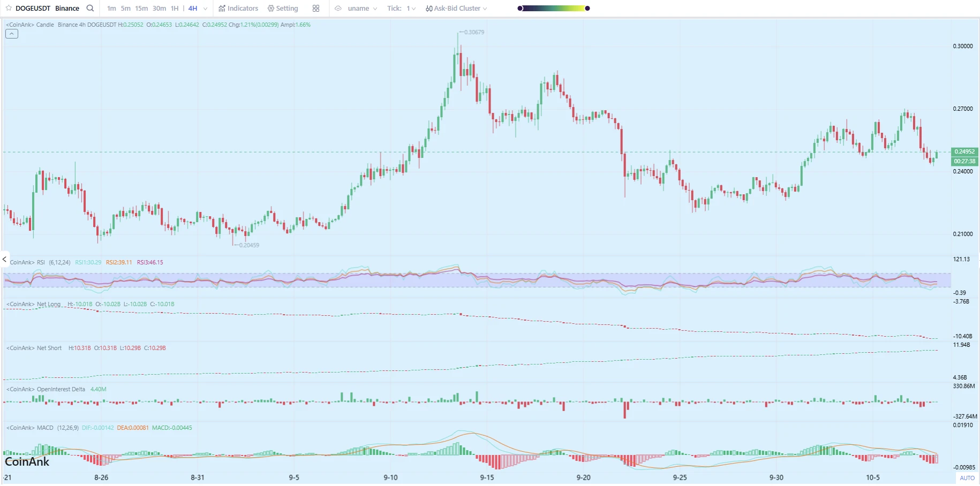This screenshot has height=486, width=980.
Task: Click the CoinAnk logo watermark
Action: tap(27, 462)
